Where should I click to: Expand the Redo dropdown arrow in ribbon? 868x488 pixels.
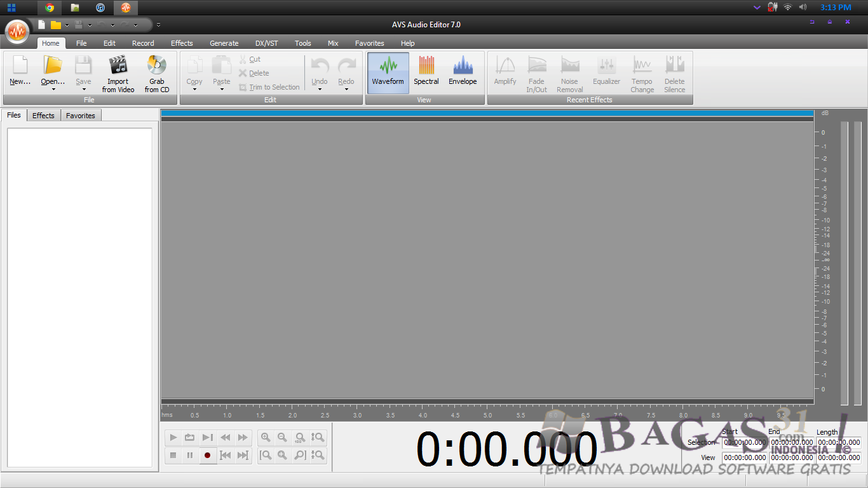click(x=346, y=89)
